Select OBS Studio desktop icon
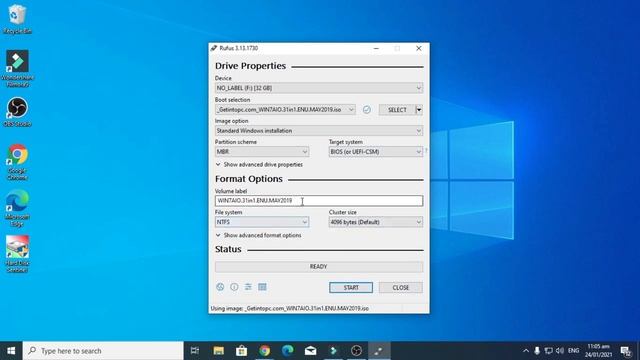Image resolution: width=640 pixels, height=360 pixels. 17,112
